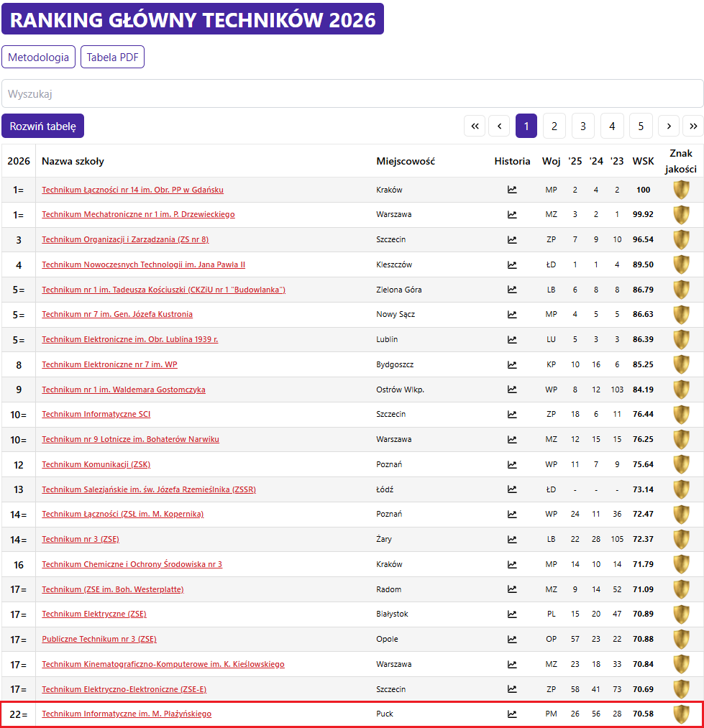Open Technikum Informatyczne SCI link

click(96, 414)
